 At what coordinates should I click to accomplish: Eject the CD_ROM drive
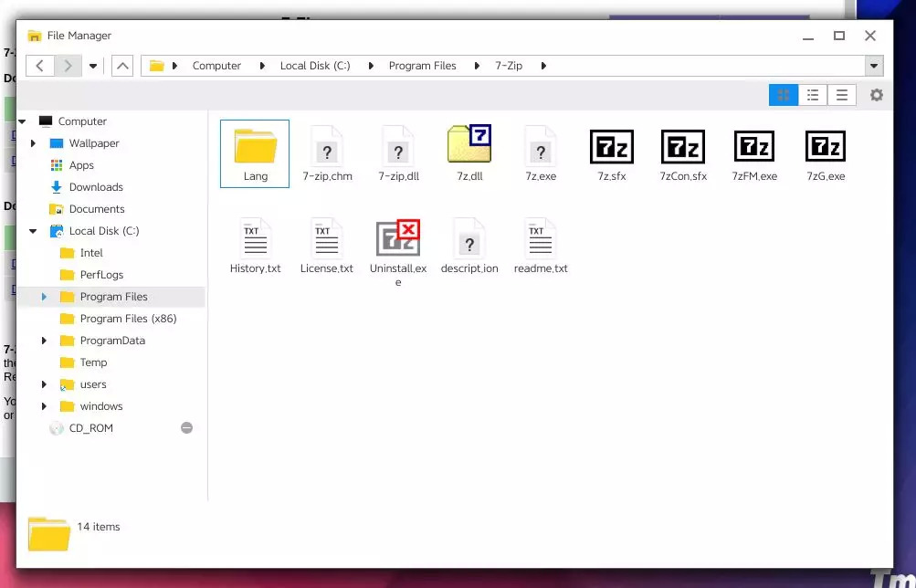tap(186, 428)
